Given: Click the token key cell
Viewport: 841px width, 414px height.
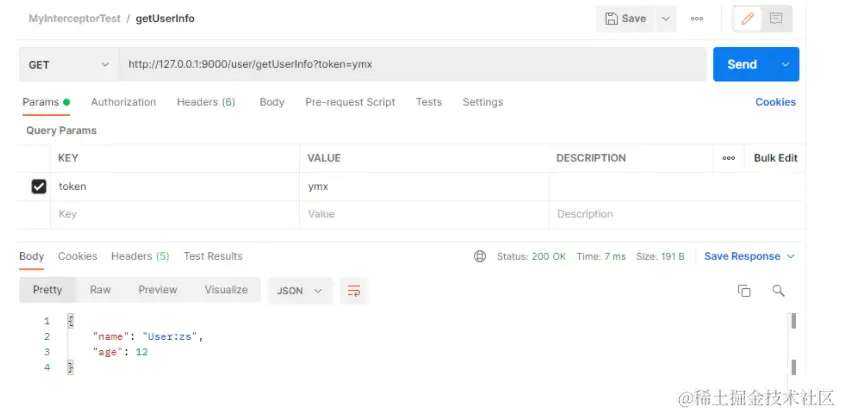Looking at the screenshot, I should pyautogui.click(x=175, y=187).
